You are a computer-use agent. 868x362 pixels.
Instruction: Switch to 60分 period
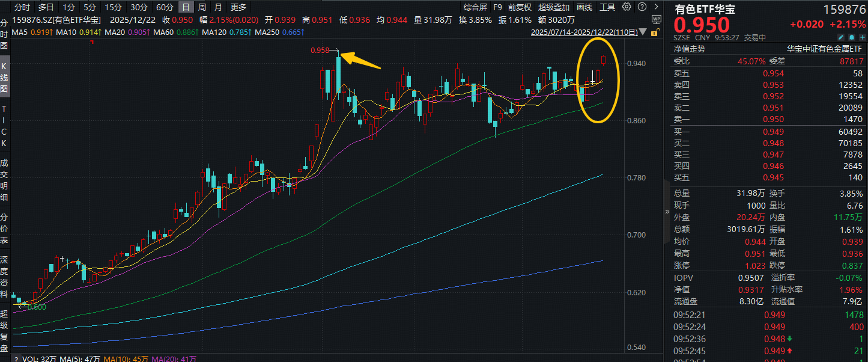coord(165,7)
